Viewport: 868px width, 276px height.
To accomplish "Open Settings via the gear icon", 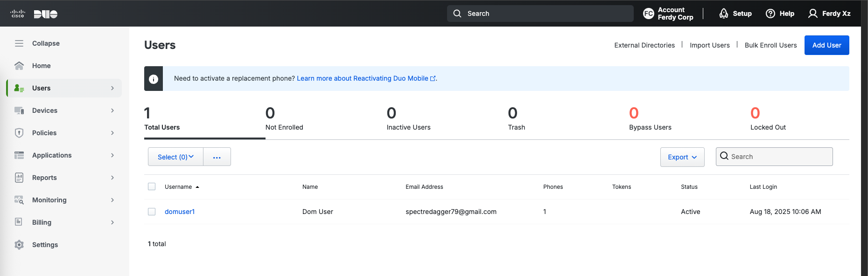I will tap(19, 245).
